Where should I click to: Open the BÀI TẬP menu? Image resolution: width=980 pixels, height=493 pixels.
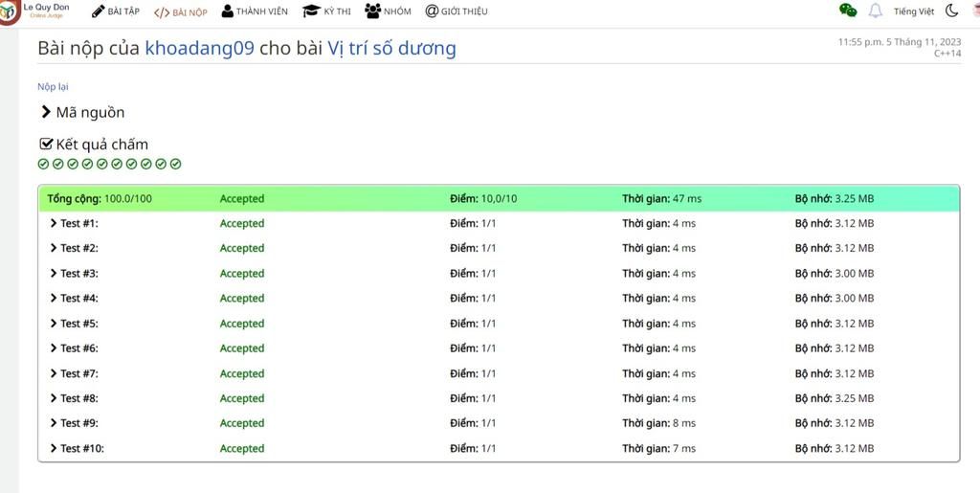coord(123,11)
